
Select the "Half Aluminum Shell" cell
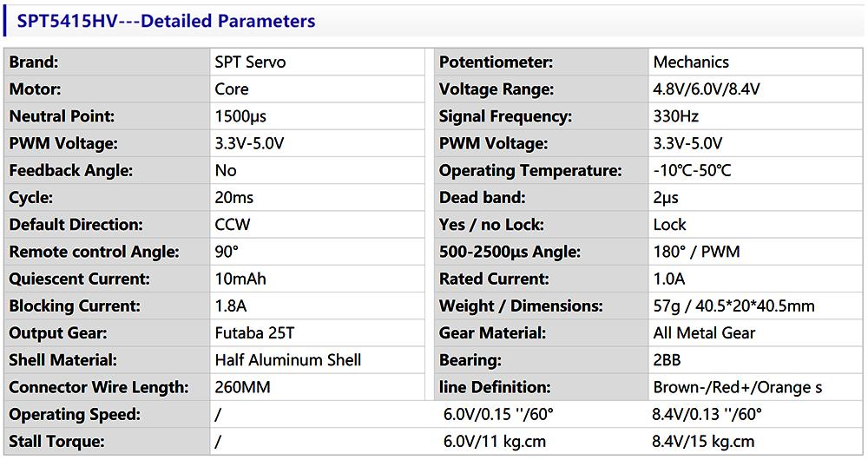coord(287,360)
